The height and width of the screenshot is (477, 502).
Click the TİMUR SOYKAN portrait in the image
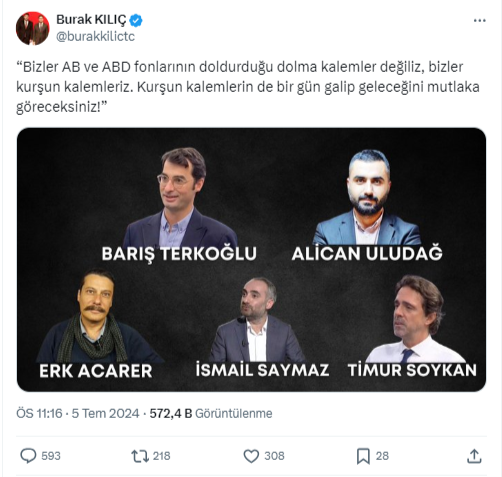click(417, 319)
